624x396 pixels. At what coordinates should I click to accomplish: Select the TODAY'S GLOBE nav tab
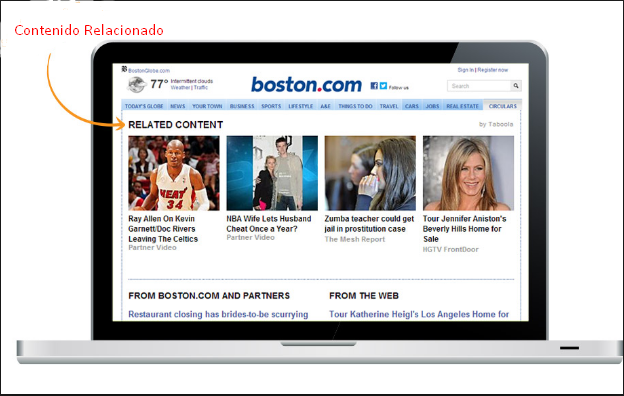click(144, 106)
